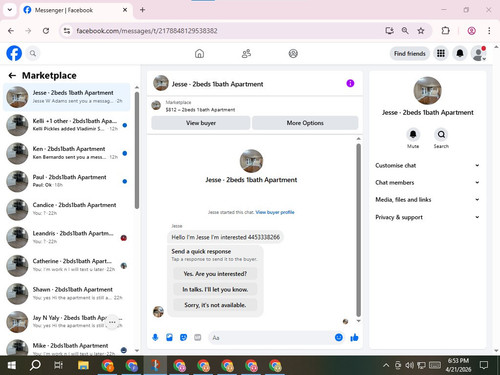Go back from Marketplace chat list
500x375 pixels.
coord(12,76)
